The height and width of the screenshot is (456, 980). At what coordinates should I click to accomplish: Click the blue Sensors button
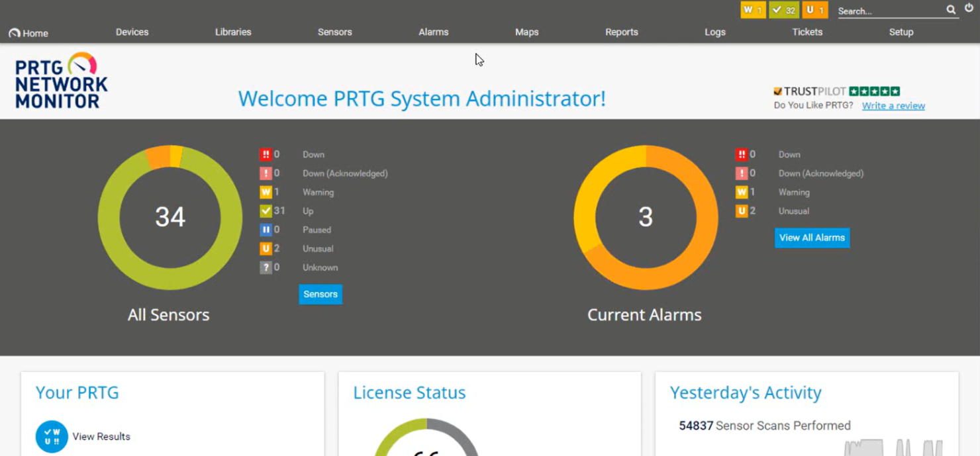320,295
